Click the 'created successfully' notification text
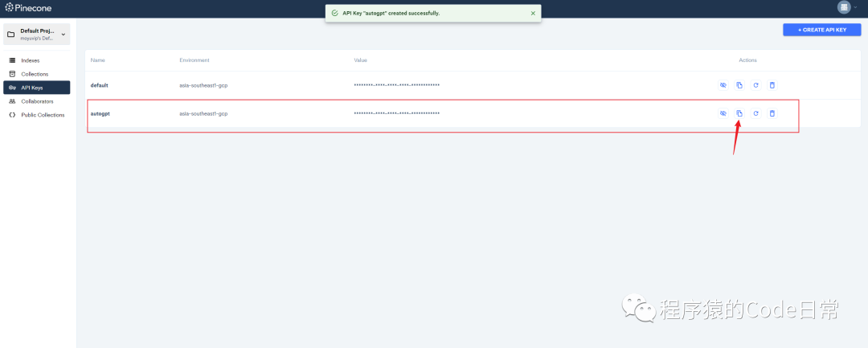This screenshot has height=348, width=868. pyautogui.click(x=391, y=13)
